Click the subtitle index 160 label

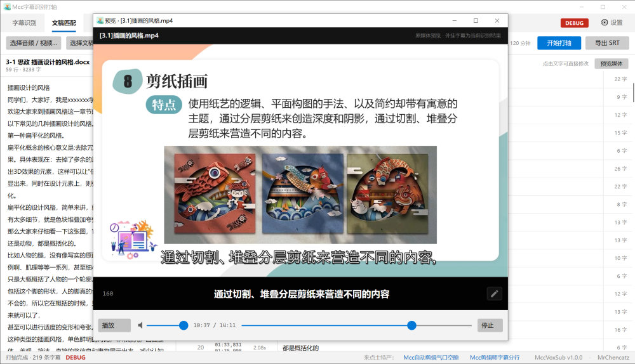pyautogui.click(x=108, y=294)
